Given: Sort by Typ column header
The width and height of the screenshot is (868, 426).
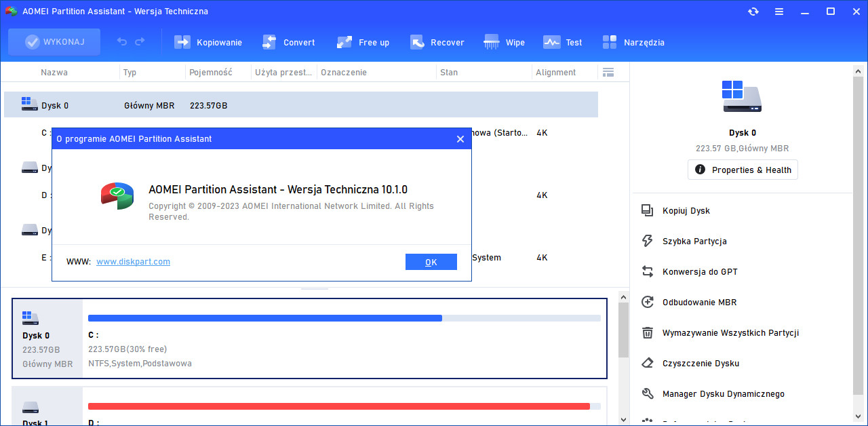Looking at the screenshot, I should click(130, 73).
